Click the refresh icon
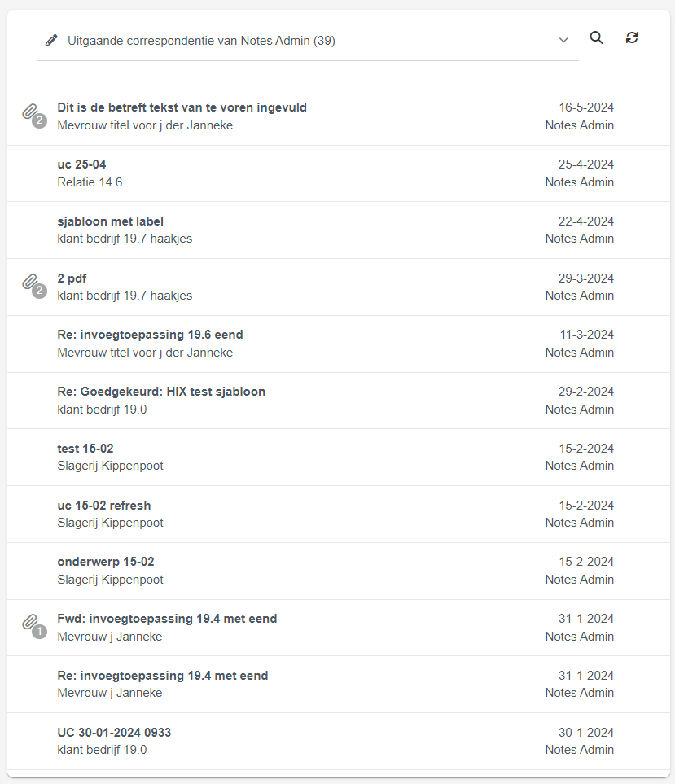This screenshot has height=784, width=675. (x=632, y=38)
